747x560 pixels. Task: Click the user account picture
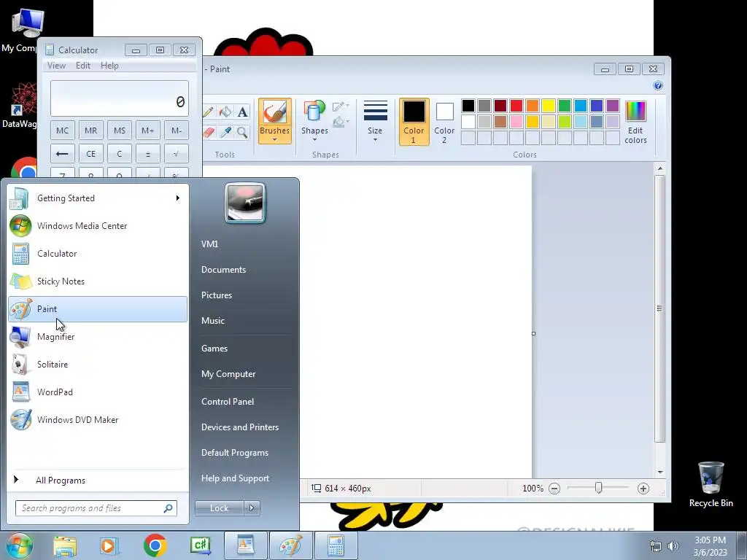(x=245, y=203)
